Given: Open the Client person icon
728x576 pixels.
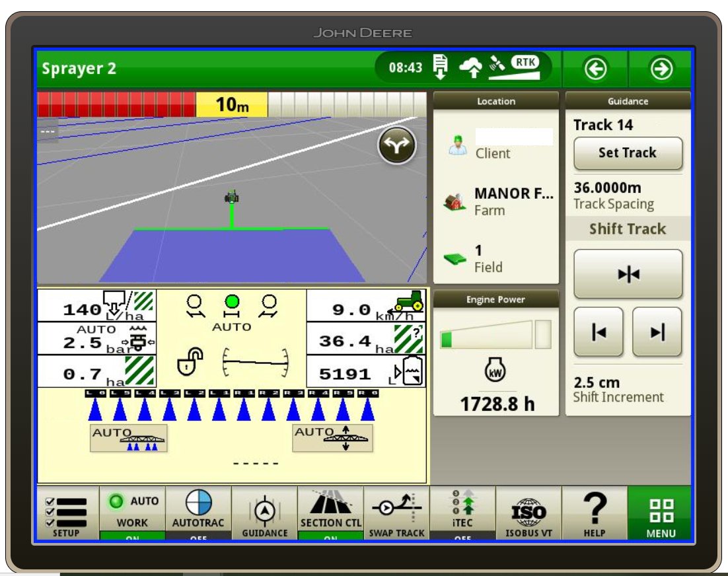Looking at the screenshot, I should [x=458, y=145].
